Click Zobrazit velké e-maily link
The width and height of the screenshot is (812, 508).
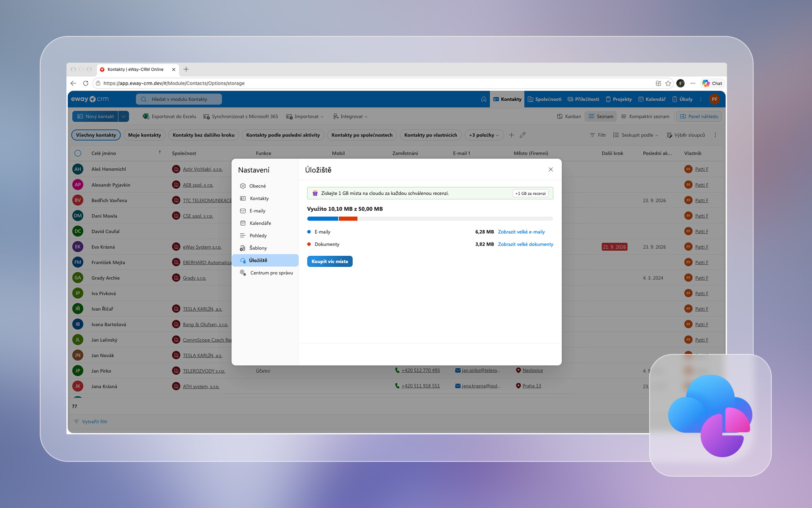pyautogui.click(x=521, y=232)
